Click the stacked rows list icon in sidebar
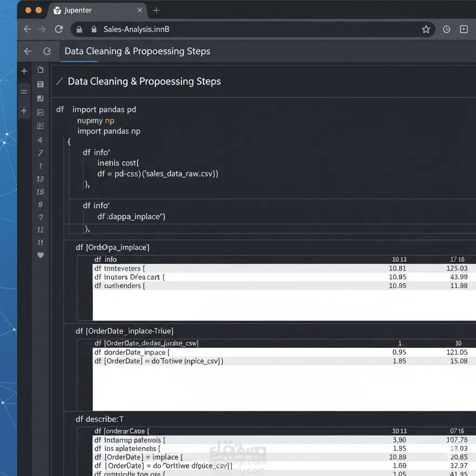Image resolution: width=476 pixels, height=476 pixels. pos(40,84)
